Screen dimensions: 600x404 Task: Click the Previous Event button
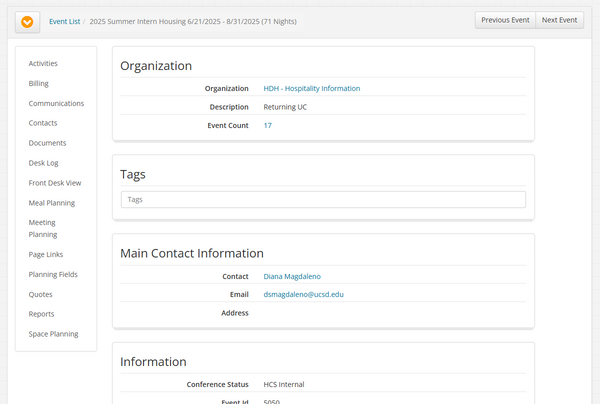pyautogui.click(x=505, y=20)
